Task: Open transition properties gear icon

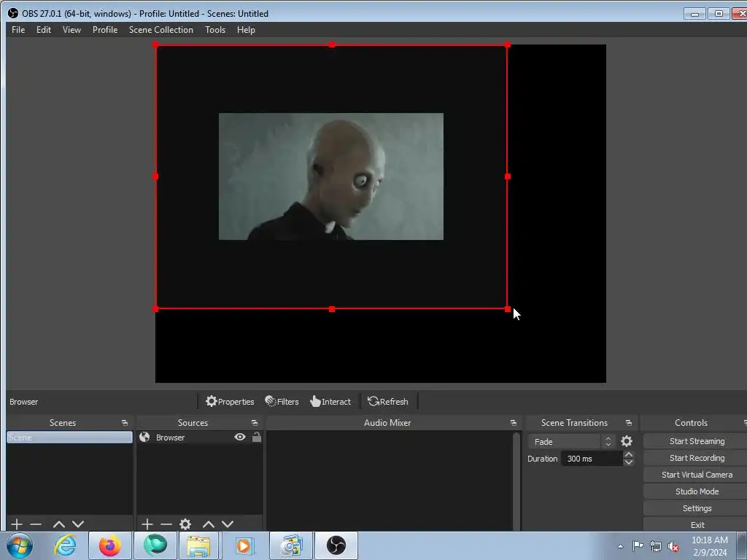Action: click(x=627, y=441)
